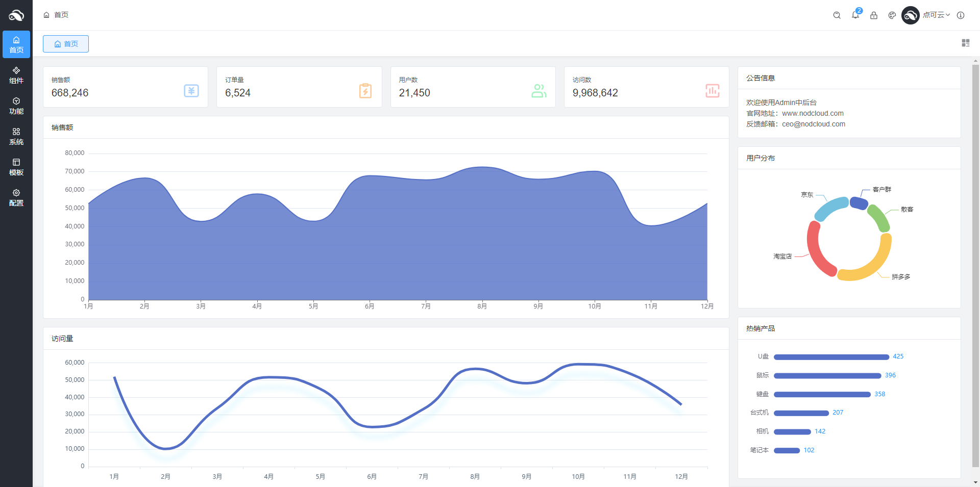Click the scrollbar down arrow
This screenshot has height=487, width=980.
pos(975,482)
